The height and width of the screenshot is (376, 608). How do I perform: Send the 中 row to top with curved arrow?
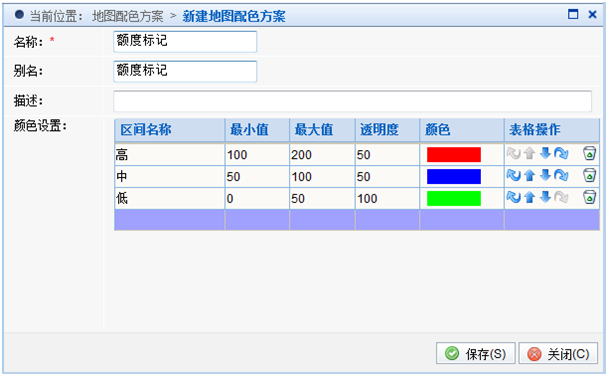click(x=514, y=176)
